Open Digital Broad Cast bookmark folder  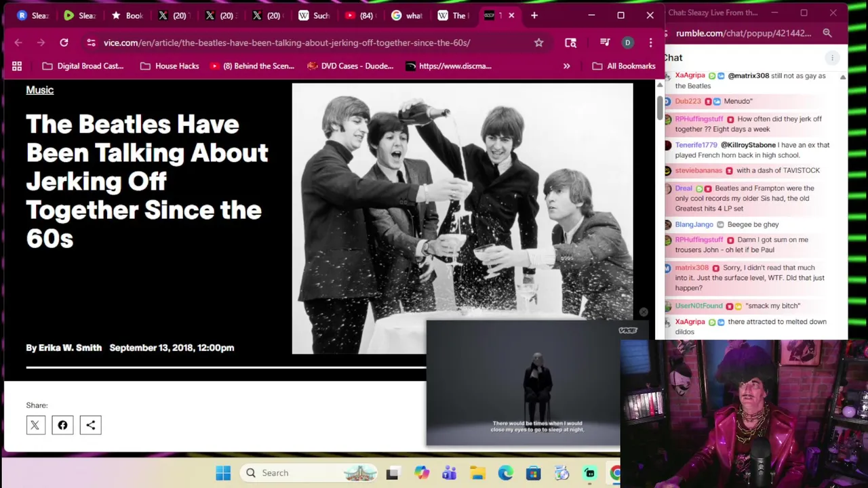(x=83, y=66)
